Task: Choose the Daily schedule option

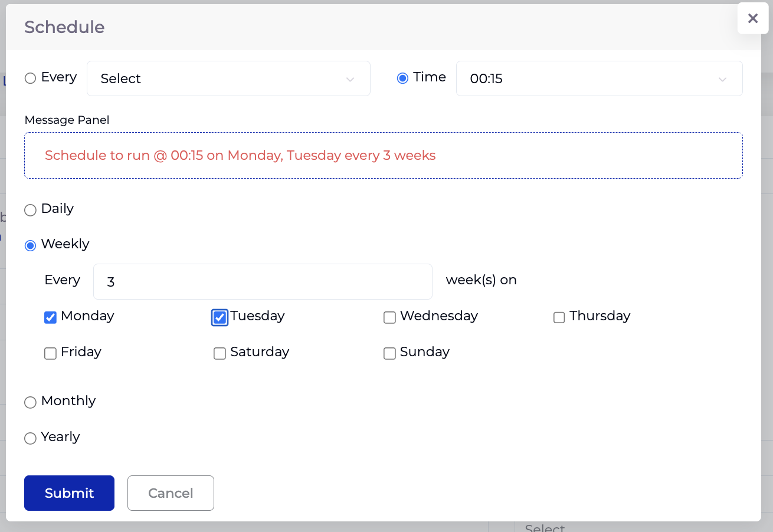Action: 30,210
